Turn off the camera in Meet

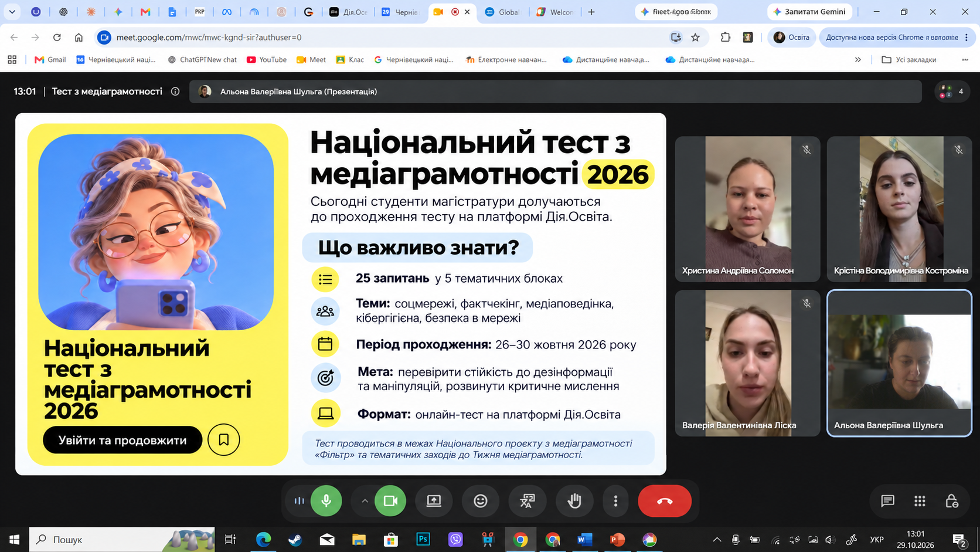(x=390, y=501)
